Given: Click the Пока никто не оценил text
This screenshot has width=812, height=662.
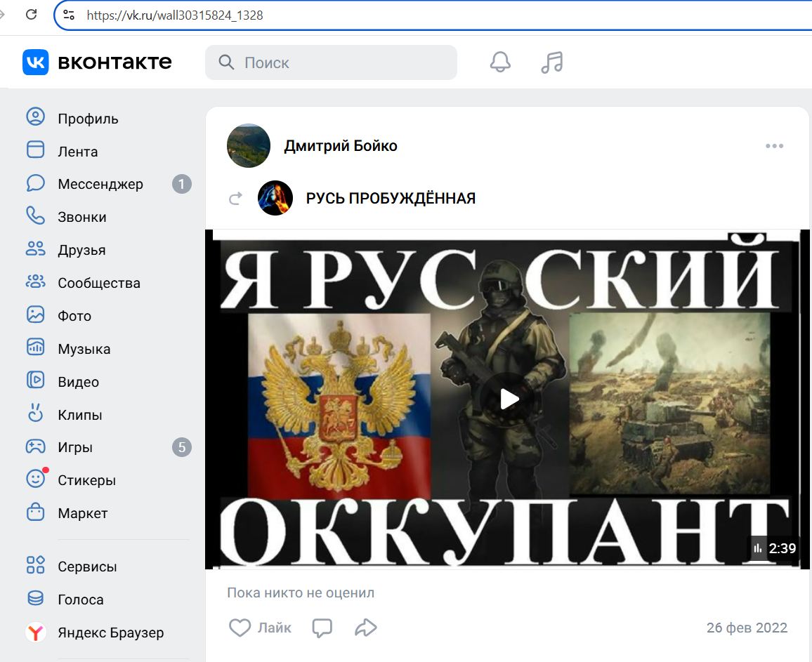Looking at the screenshot, I should 301,593.
